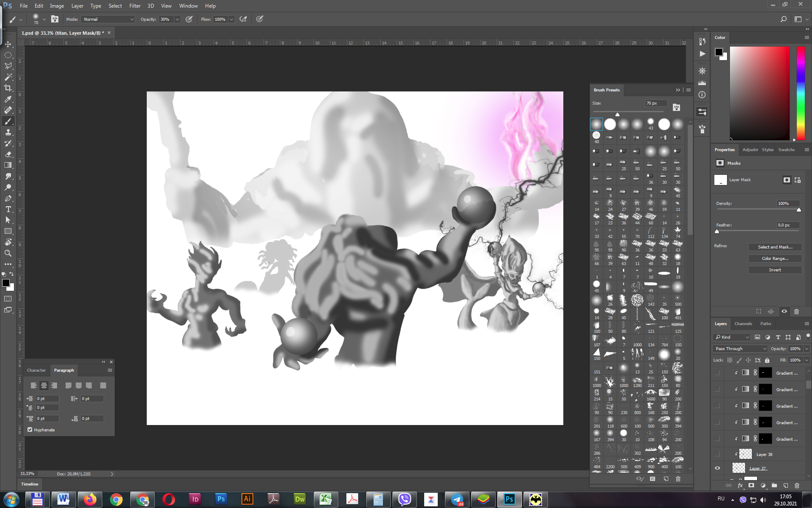Click the Feather value field
Image resolution: width=812 pixels, height=508 pixels.
click(x=788, y=225)
